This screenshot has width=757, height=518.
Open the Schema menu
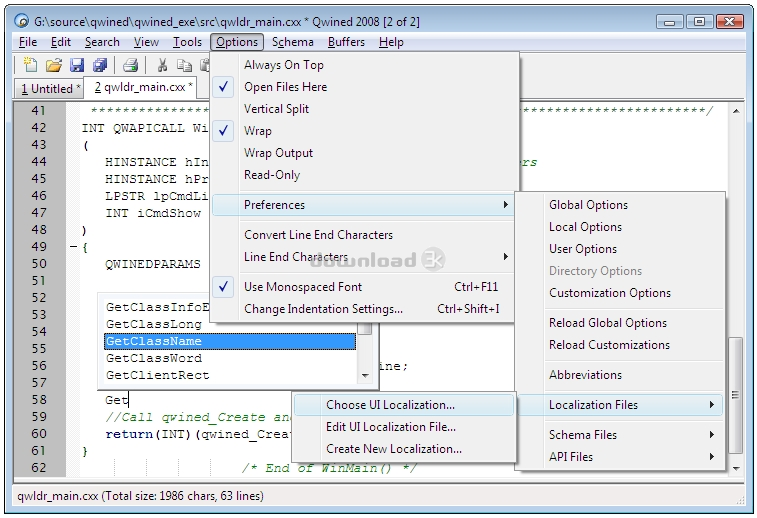pos(293,42)
